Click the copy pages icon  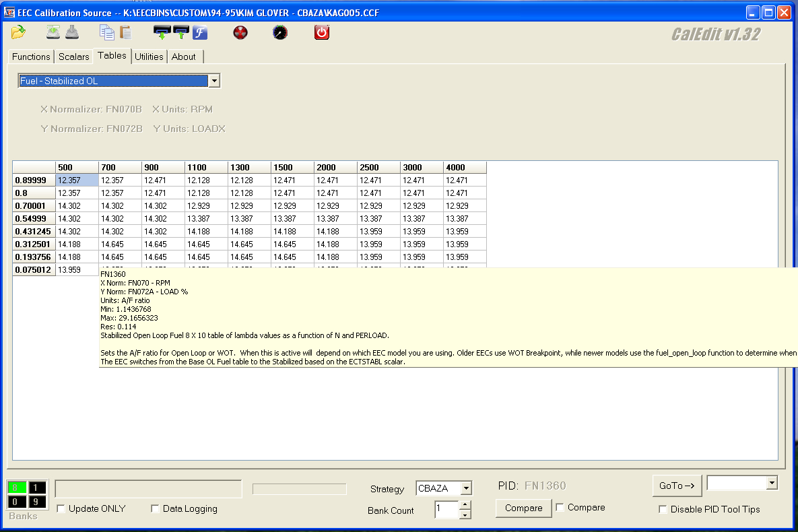[x=106, y=32]
